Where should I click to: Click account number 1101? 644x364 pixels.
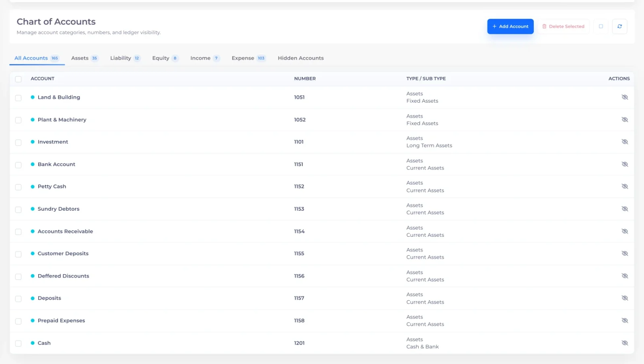pyautogui.click(x=299, y=142)
